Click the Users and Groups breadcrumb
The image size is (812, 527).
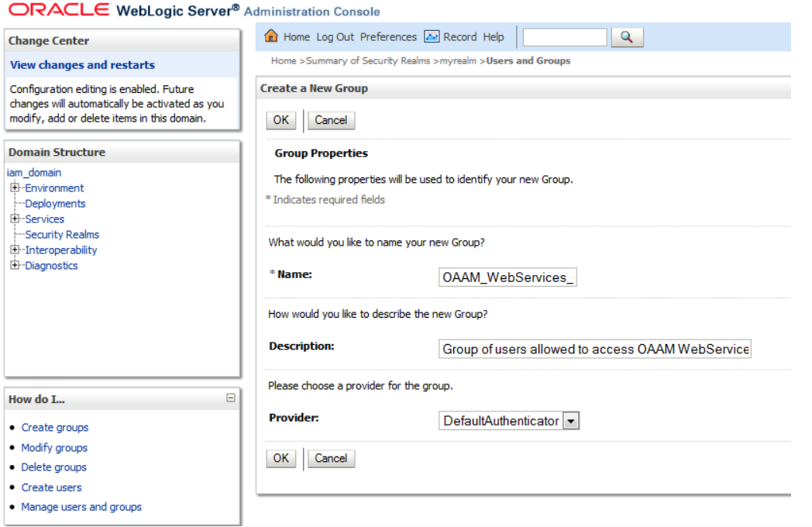point(528,60)
